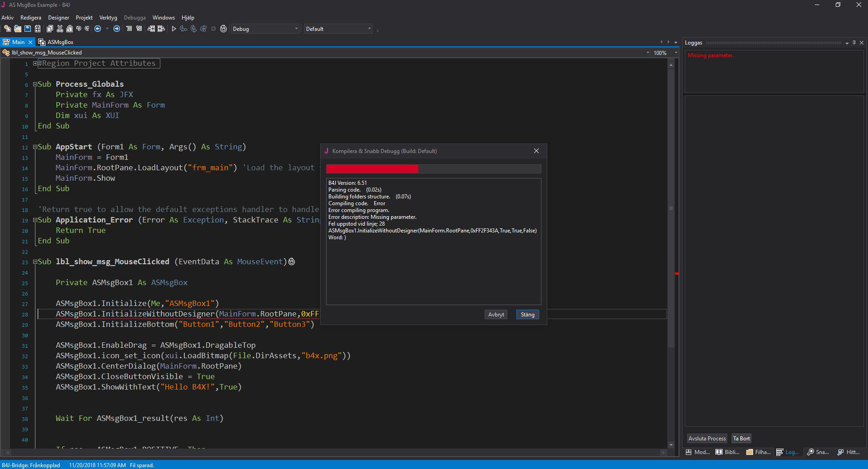Open the 100% zoom dropdown
868x469 pixels.
(675, 53)
